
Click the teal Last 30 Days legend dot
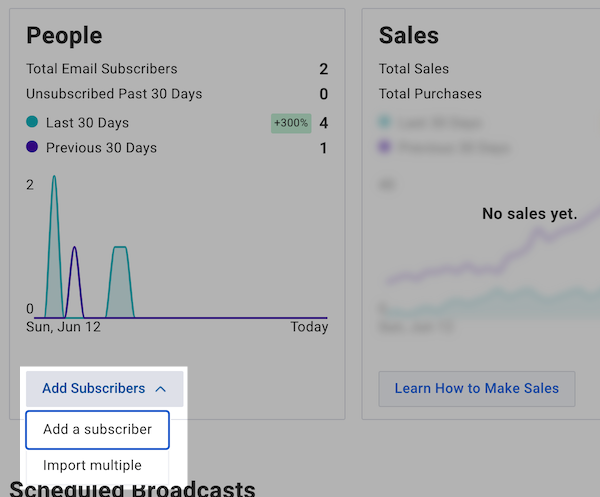(33, 122)
